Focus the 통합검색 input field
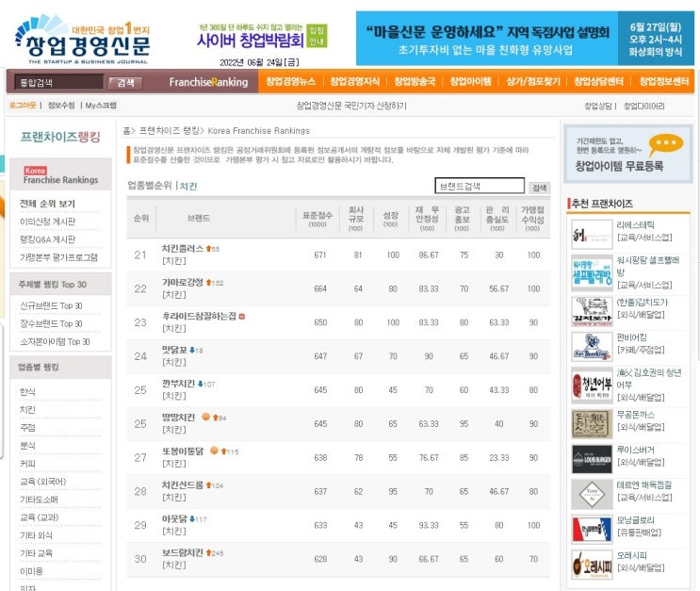 (58, 82)
